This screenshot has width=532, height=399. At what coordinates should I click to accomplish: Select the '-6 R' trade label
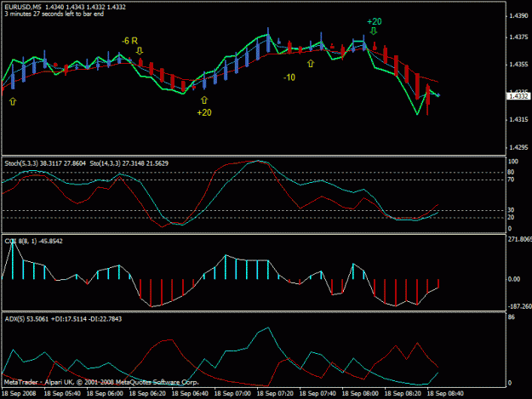click(129, 41)
